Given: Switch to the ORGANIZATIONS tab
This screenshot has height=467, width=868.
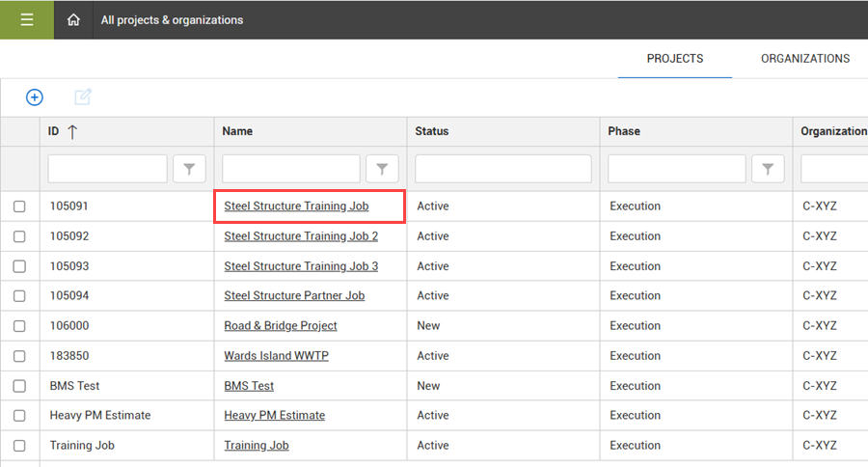Looking at the screenshot, I should [x=805, y=59].
